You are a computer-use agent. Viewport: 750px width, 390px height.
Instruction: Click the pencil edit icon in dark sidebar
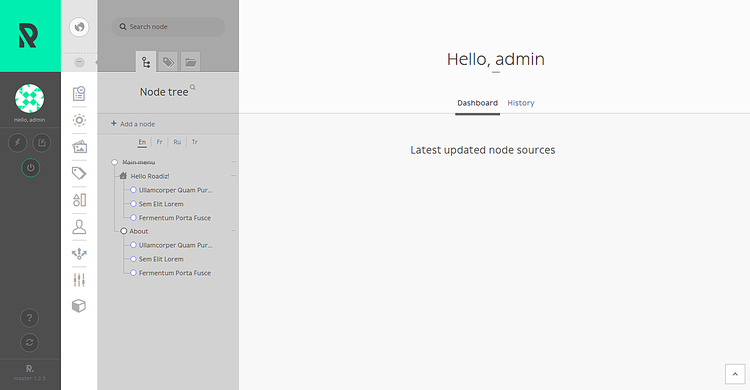pyautogui.click(x=42, y=143)
